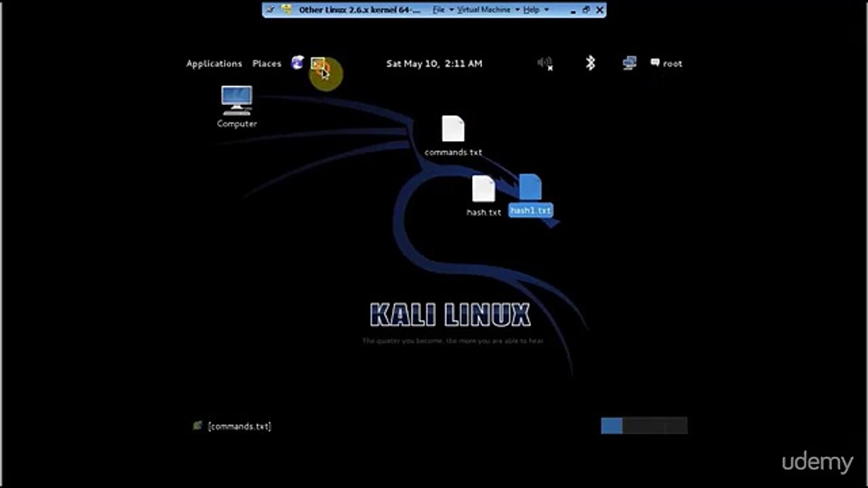Click the highlighted hash1.txt file icon
The height and width of the screenshot is (488, 868).
(530, 187)
